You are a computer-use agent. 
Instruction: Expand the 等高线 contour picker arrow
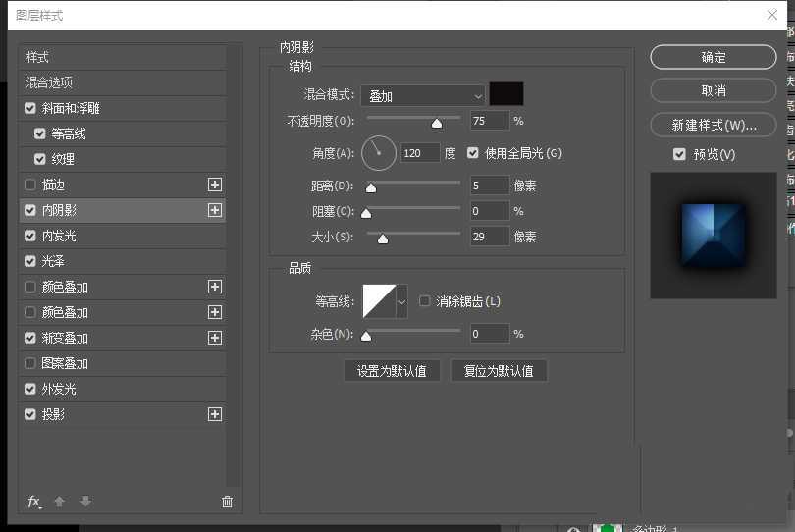(401, 301)
